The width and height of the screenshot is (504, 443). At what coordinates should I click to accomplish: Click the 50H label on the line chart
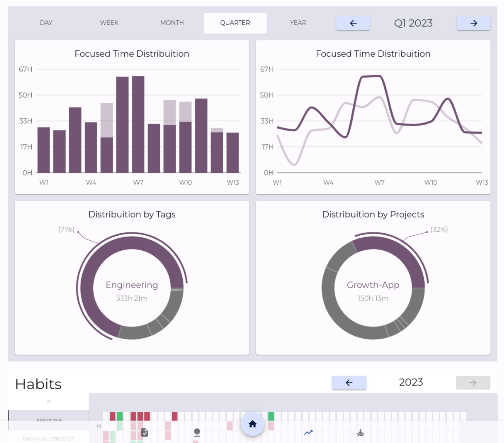click(267, 95)
